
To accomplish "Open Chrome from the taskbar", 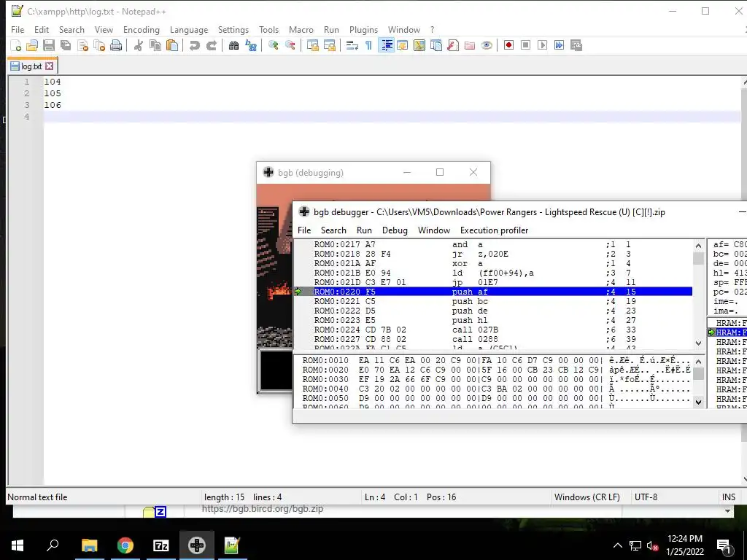I will pos(125,545).
